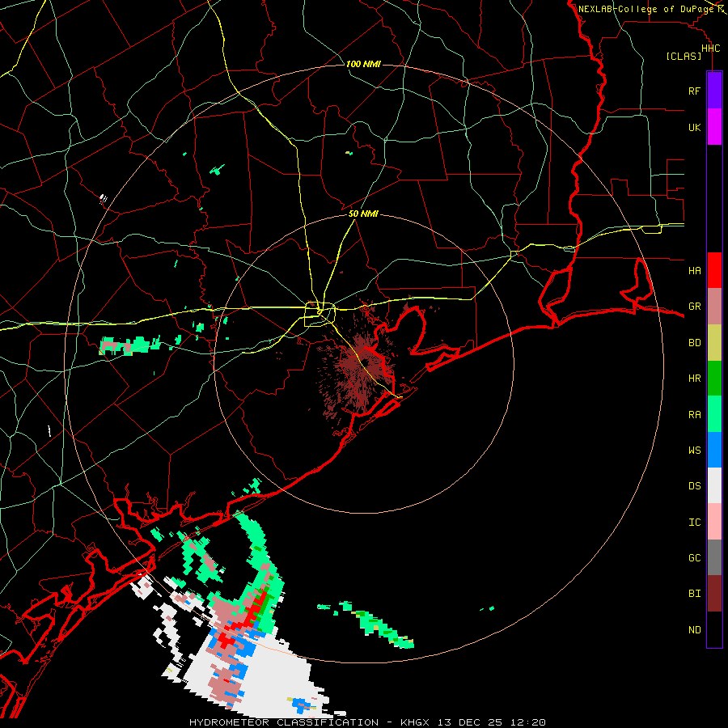Click the 50 NMI range ring label
Screen dimensions: 728x728
click(363, 214)
